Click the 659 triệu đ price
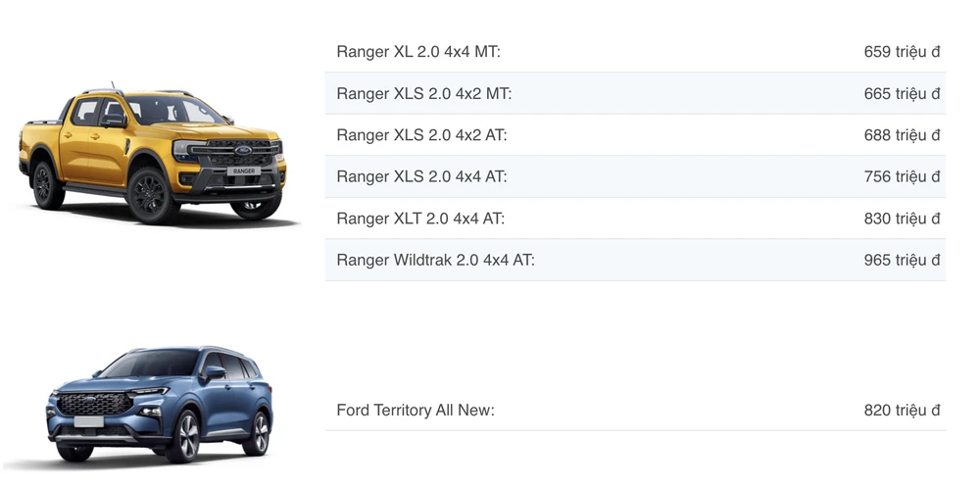 click(902, 52)
